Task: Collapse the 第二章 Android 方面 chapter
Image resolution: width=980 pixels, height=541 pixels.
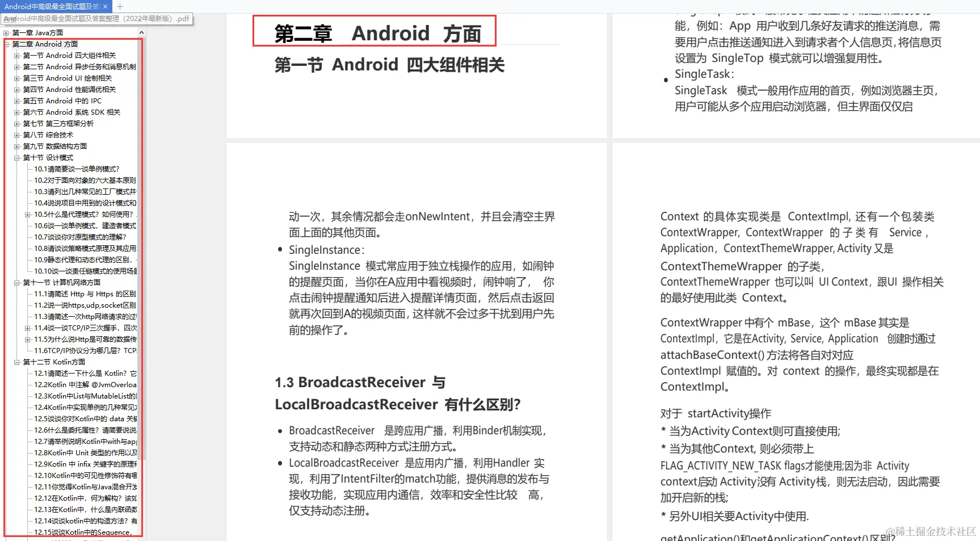Action: 7,44
